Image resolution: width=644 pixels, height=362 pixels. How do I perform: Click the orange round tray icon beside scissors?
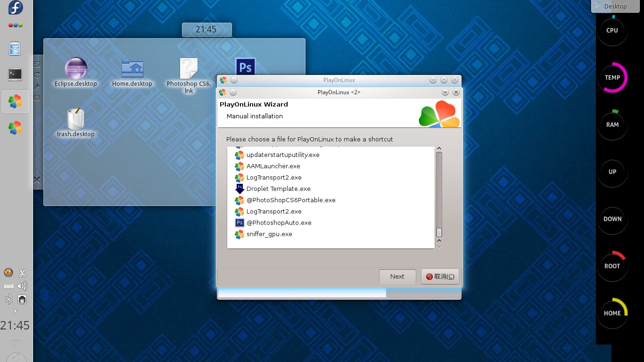(8, 272)
